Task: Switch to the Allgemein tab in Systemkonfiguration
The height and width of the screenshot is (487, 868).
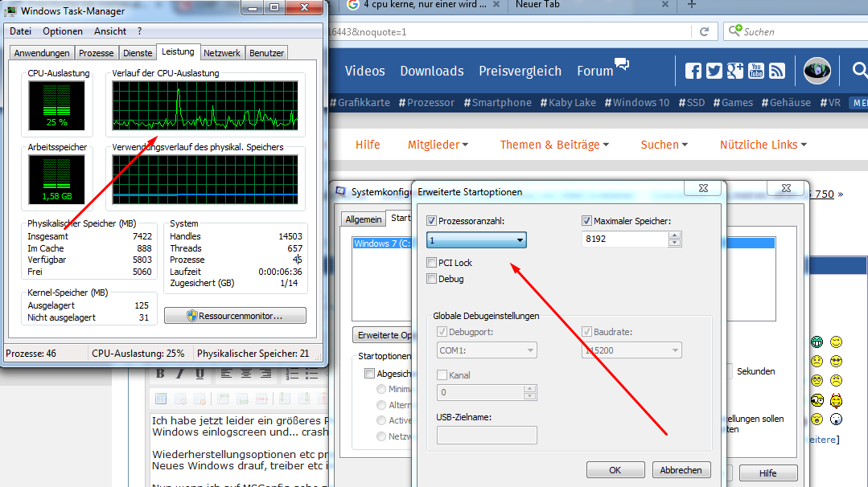Action: click(363, 219)
